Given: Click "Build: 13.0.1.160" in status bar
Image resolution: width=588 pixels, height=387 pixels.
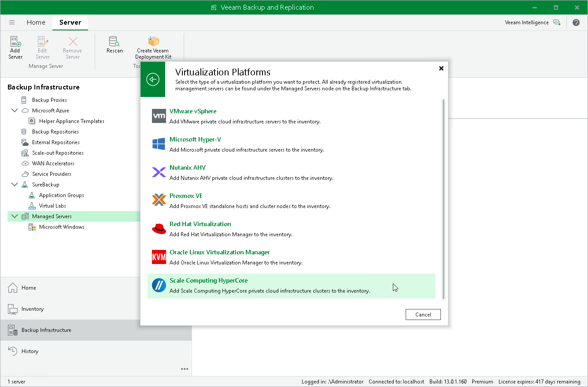Looking at the screenshot, I should click(x=448, y=382).
